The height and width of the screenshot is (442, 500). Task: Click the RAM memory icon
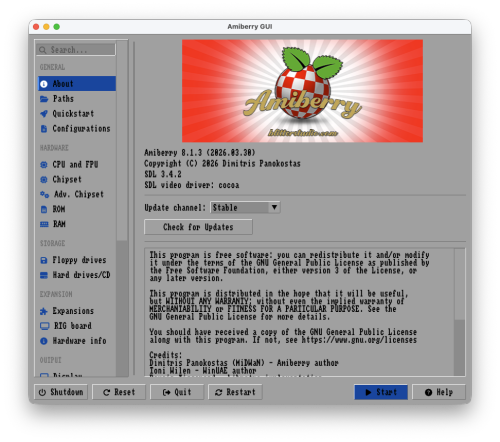click(44, 224)
